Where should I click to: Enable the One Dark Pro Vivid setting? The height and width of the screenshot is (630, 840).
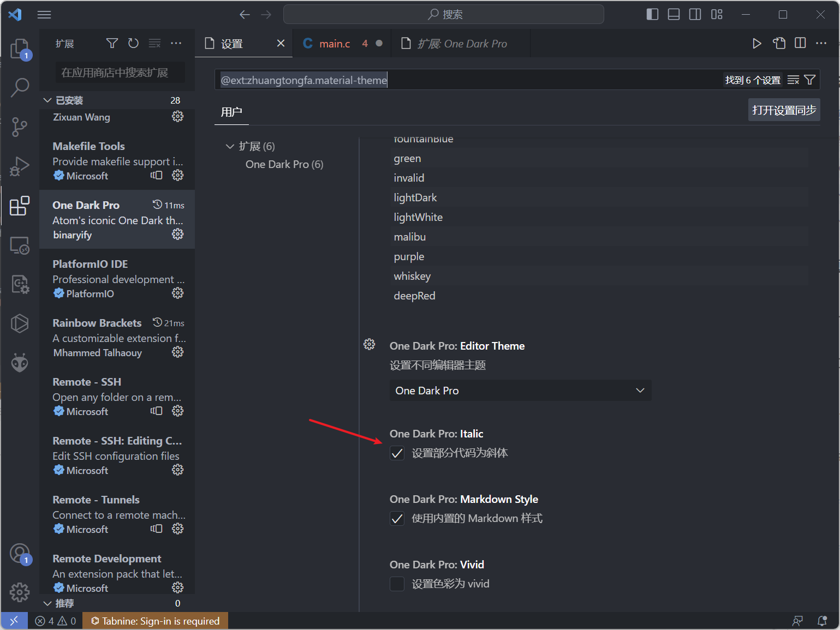tap(397, 584)
